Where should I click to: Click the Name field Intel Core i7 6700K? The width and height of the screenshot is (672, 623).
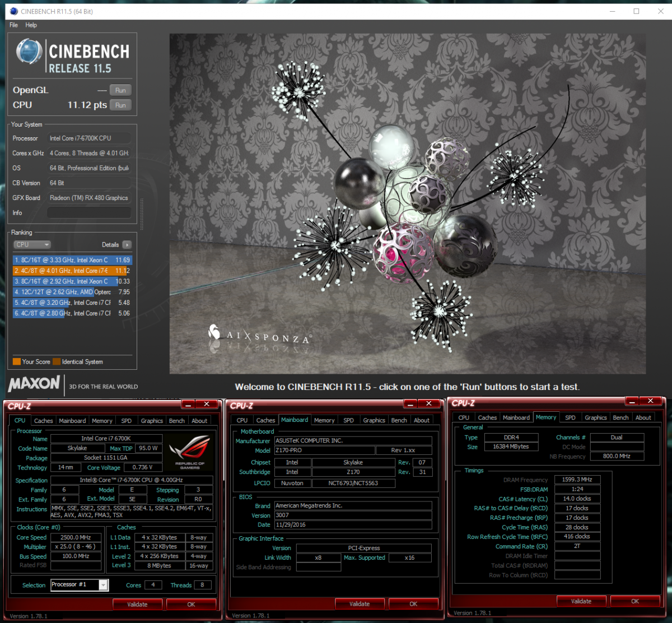[x=106, y=439]
